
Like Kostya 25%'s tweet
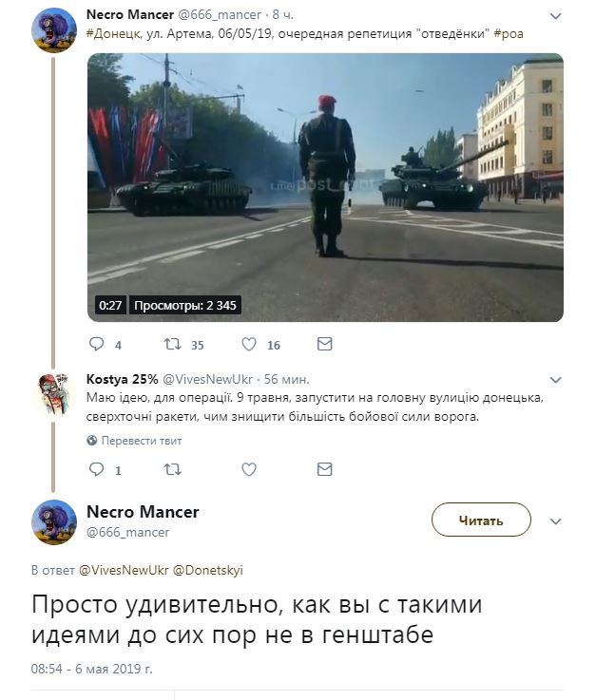249,469
